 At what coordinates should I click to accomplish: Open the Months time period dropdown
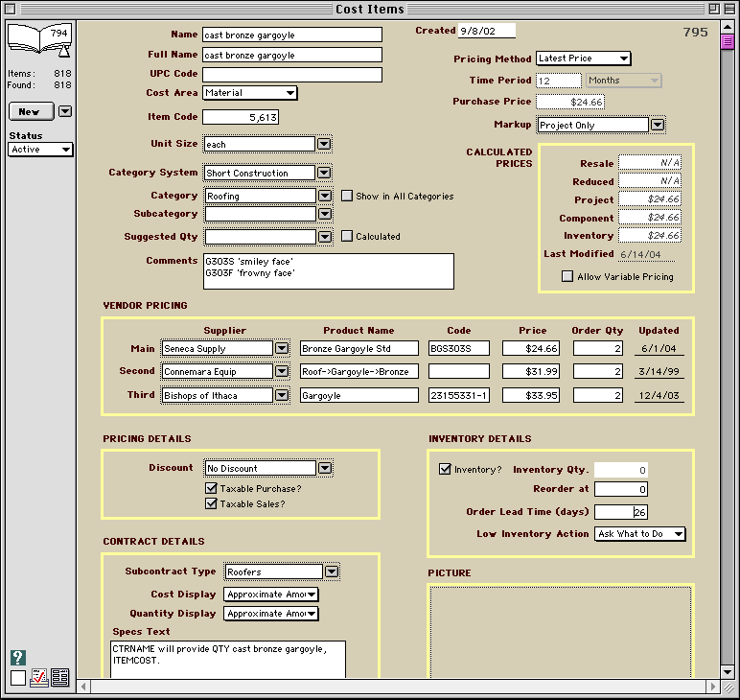[x=623, y=81]
